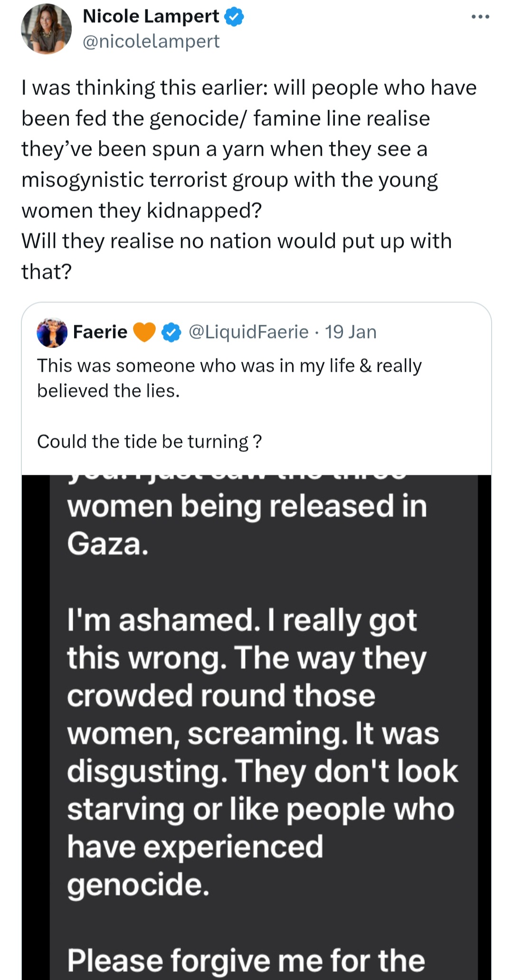This screenshot has height=980, width=513.
Task: Open the three-dot more options menu
Action: (480, 17)
